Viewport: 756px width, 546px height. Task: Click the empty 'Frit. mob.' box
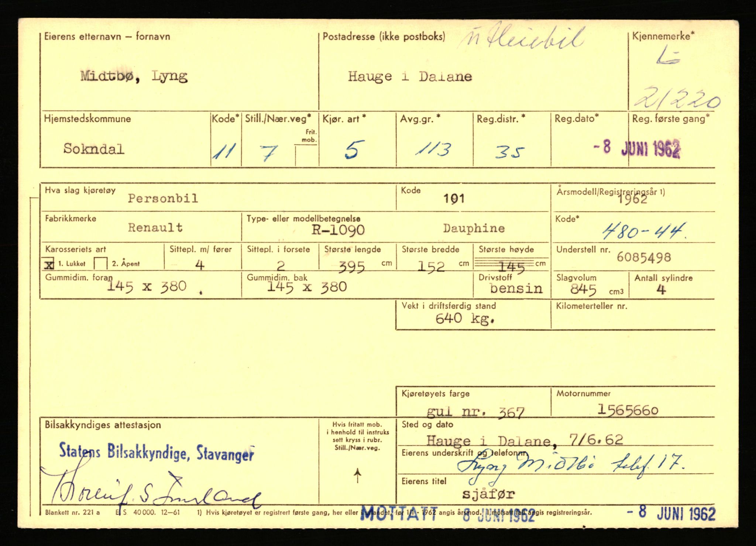(306, 155)
